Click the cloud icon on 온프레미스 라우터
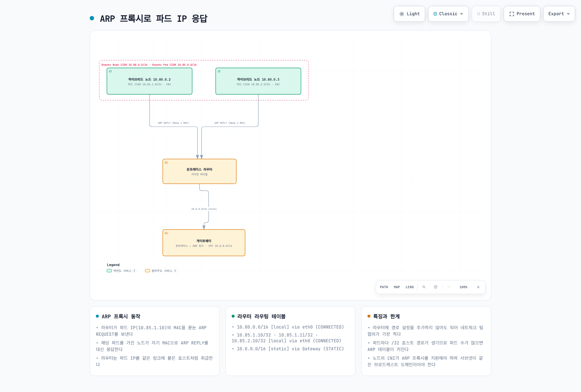Screen dimensions: 581x392 click(166, 163)
